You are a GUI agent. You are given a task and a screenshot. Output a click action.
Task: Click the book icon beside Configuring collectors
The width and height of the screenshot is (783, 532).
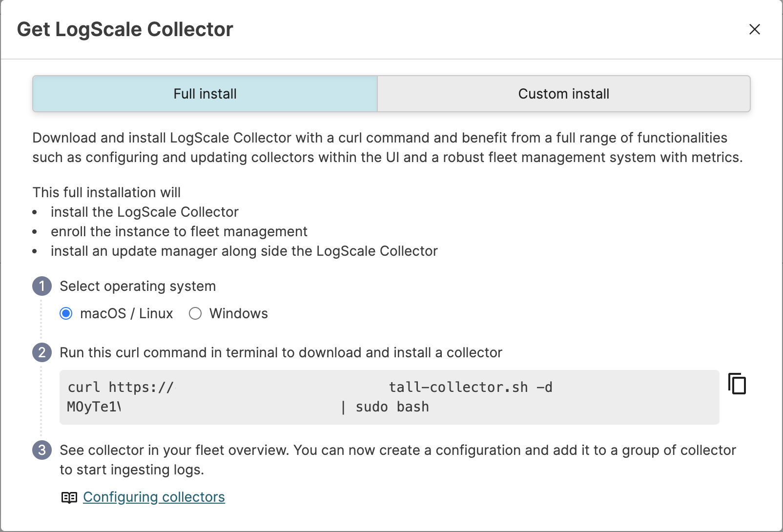tap(69, 497)
